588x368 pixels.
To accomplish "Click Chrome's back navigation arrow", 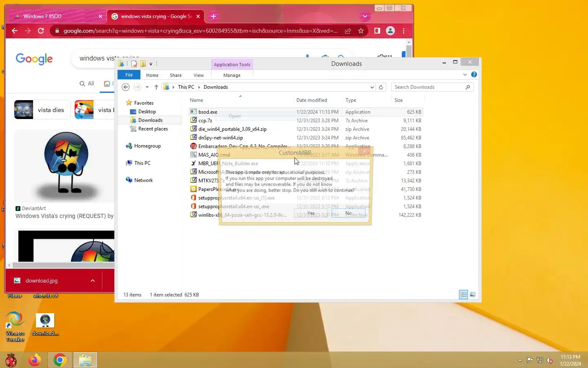I will (x=15, y=31).
